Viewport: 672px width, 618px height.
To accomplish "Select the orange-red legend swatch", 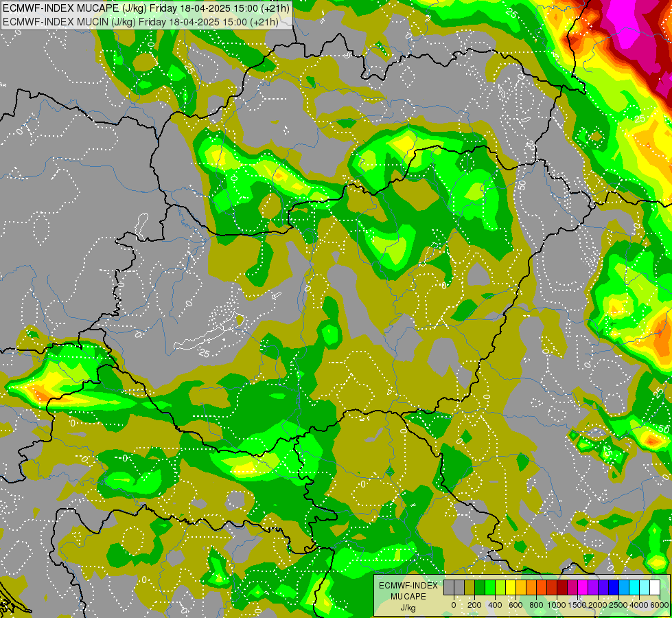I will tap(542, 588).
